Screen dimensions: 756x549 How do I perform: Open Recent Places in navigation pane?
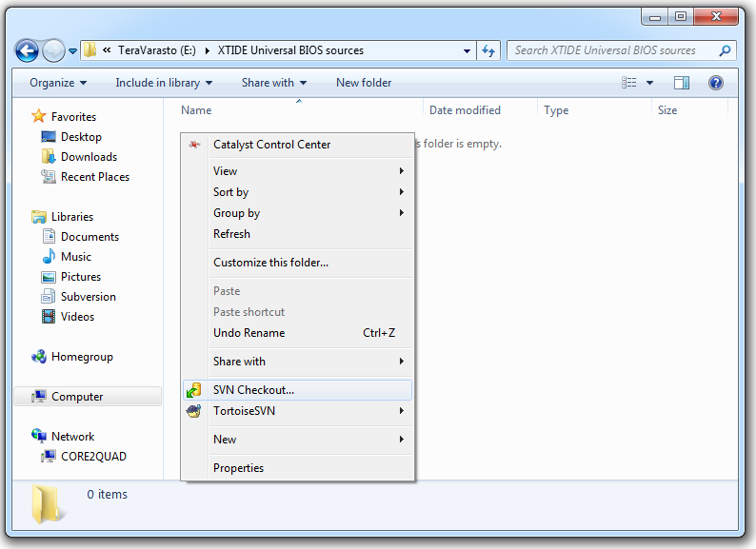(95, 177)
